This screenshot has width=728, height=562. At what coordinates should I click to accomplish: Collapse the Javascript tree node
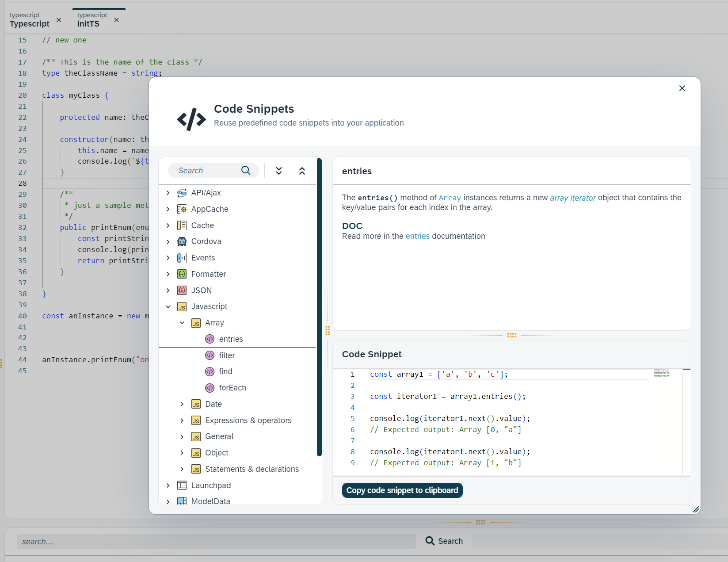pyautogui.click(x=168, y=307)
